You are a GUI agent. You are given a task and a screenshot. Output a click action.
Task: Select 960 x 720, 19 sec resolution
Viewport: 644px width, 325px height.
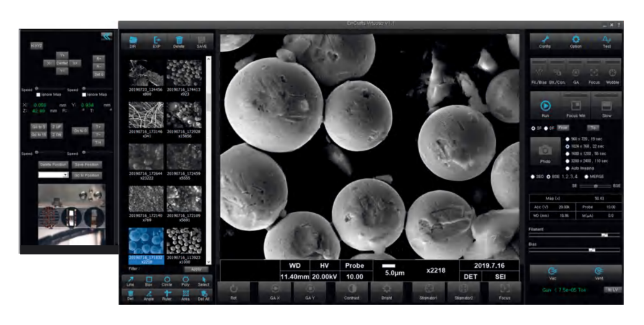pyautogui.click(x=568, y=139)
